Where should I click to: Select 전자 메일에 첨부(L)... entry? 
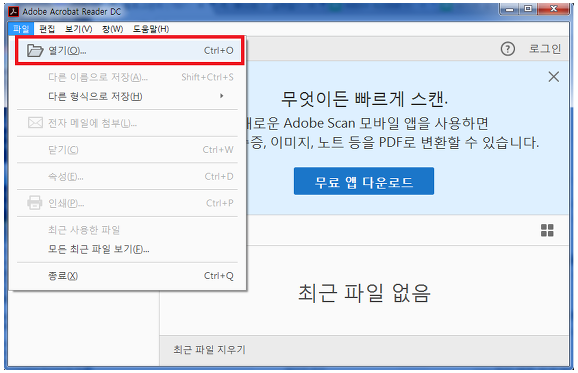click(127, 123)
